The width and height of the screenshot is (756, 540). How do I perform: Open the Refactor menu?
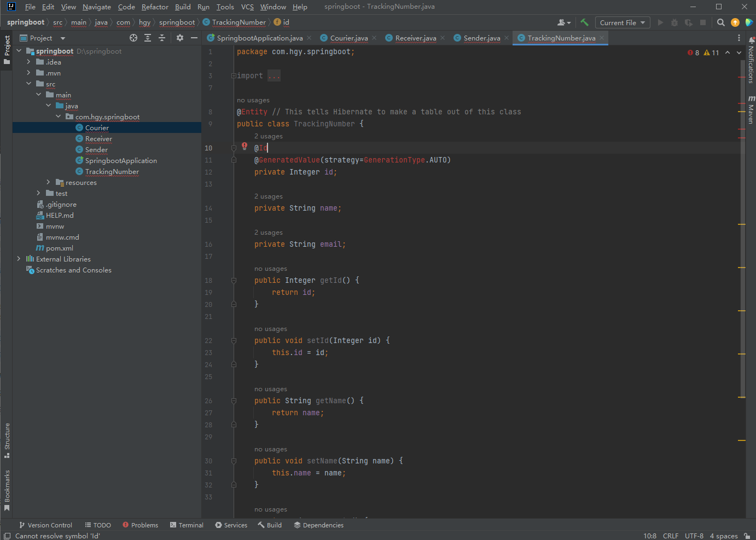(155, 7)
